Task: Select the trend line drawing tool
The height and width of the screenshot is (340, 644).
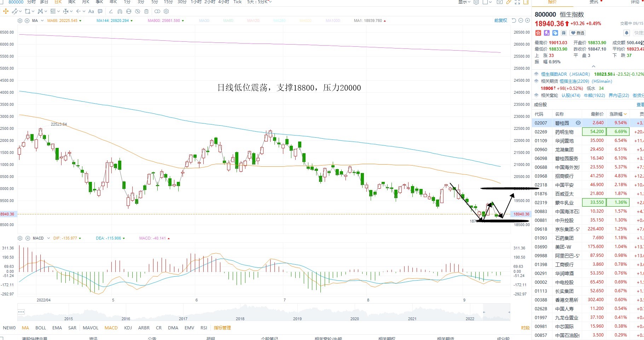Action: [15, 11]
